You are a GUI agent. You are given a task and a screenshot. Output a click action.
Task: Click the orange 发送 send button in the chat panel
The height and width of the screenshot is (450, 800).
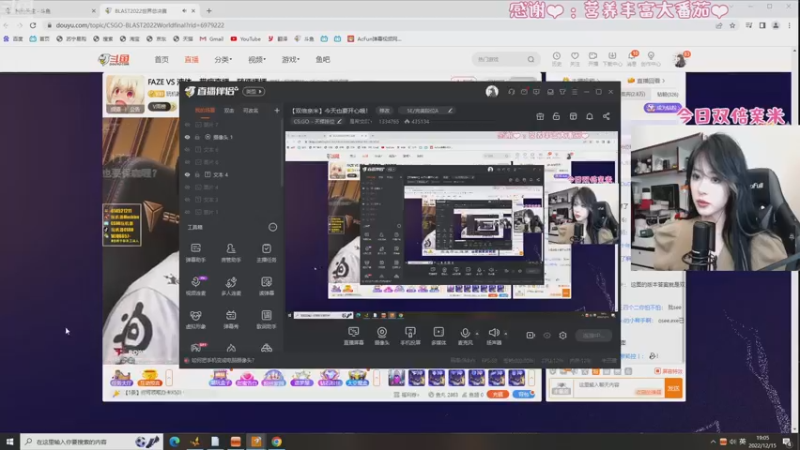point(673,388)
